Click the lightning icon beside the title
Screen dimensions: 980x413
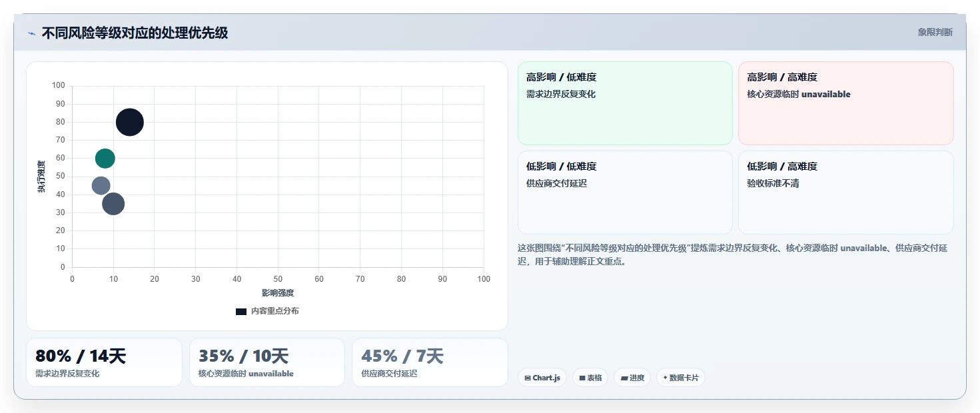[31, 33]
